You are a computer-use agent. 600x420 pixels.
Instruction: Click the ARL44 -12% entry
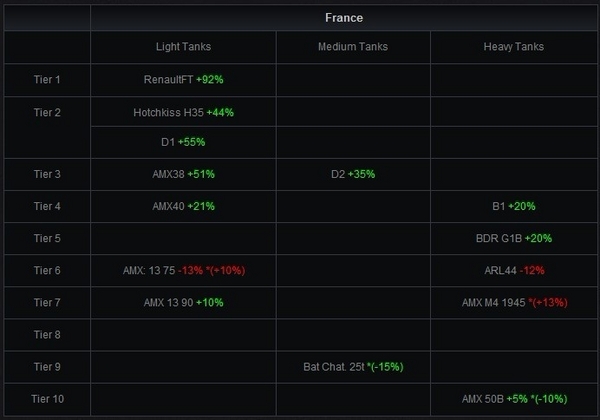514,270
